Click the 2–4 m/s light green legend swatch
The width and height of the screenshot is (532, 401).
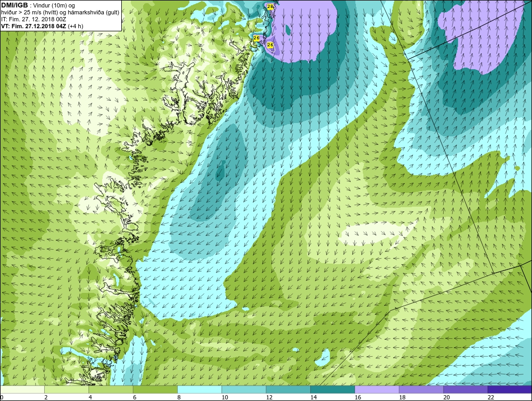pos(66,389)
